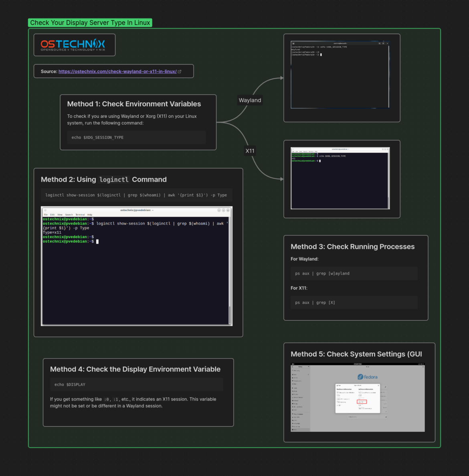
Task: Click the X to dismiss the System Details dialog
Action: (378, 385)
